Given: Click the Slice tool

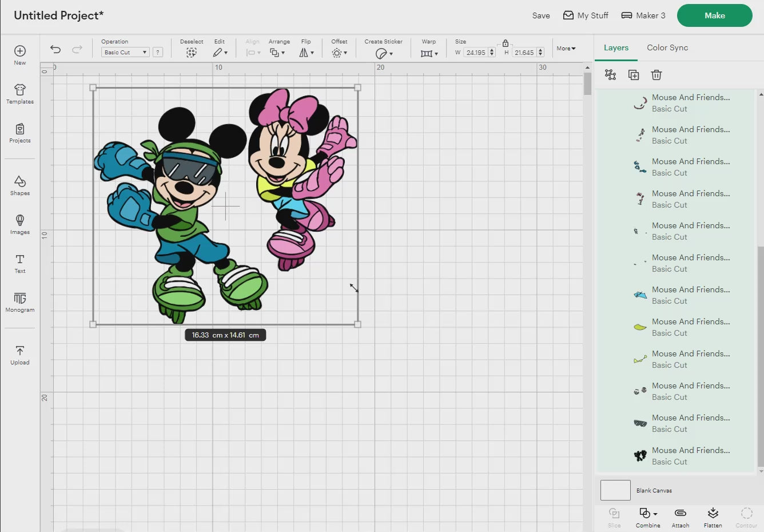Looking at the screenshot, I should [614, 517].
